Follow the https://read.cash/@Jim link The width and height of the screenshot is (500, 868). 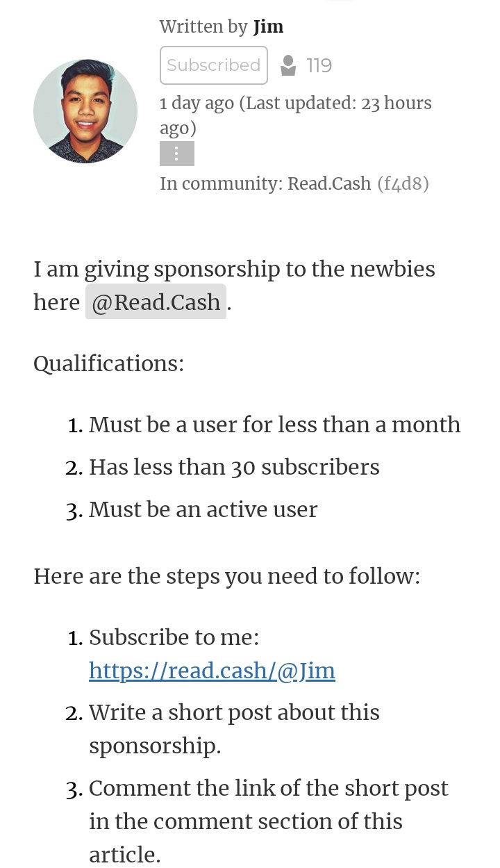(212, 671)
